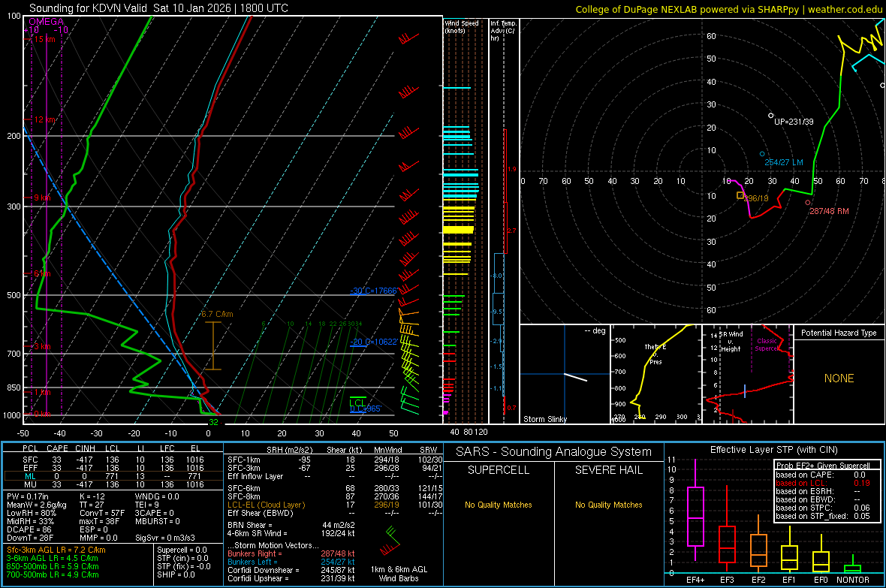
Task: Click the Inf. Temp. Adv. panel header
Action: [503, 31]
